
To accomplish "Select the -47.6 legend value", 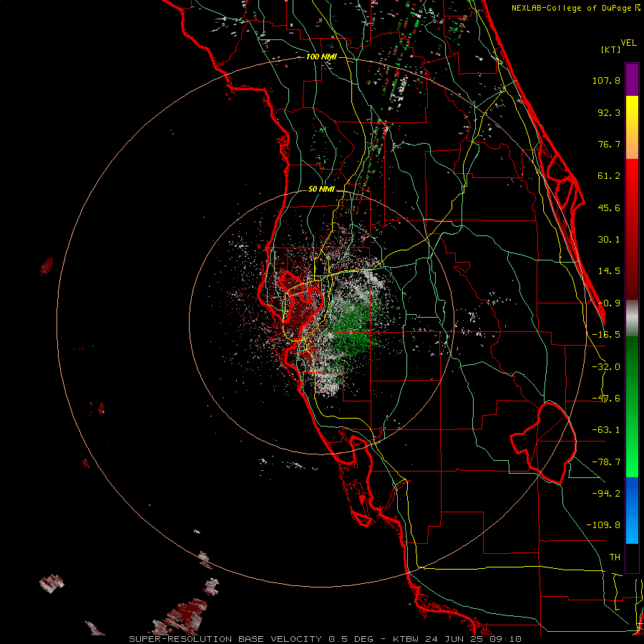I will 606,399.
